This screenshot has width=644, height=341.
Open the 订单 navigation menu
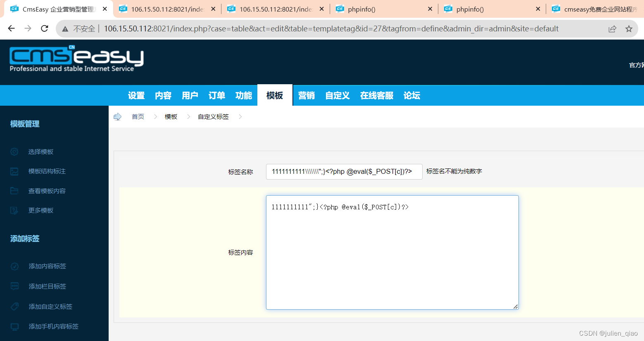[x=217, y=95]
